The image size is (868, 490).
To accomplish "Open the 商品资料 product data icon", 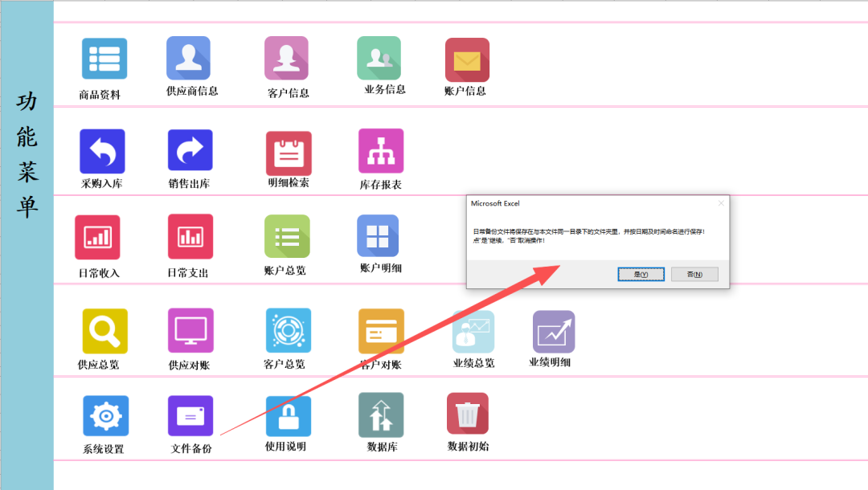I will [x=104, y=59].
